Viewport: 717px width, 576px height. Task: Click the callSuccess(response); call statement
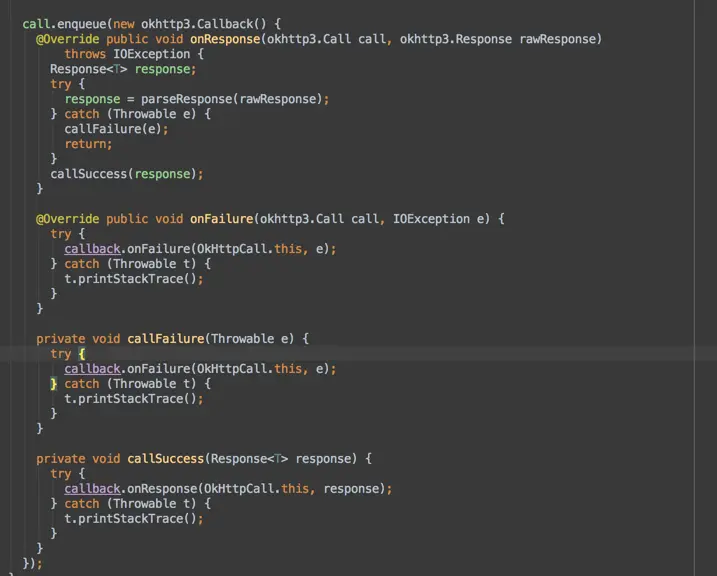(x=127, y=174)
